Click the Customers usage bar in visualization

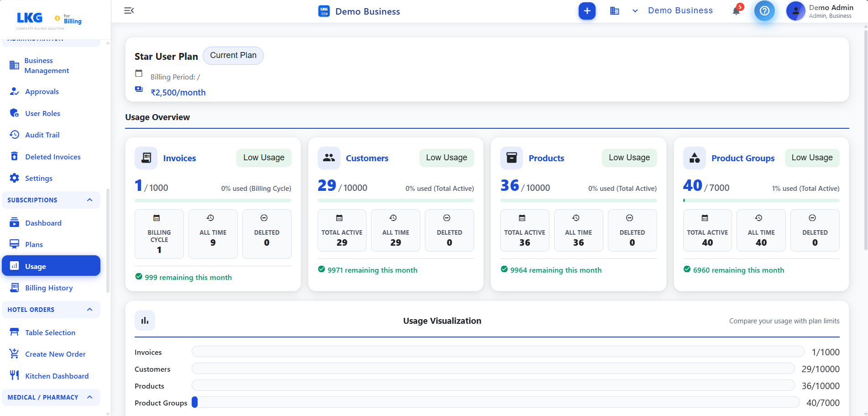493,369
